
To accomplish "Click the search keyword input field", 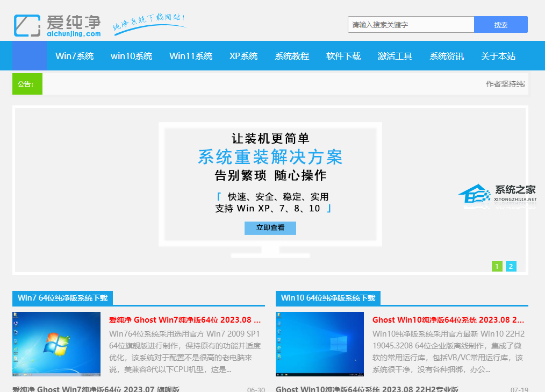I will coord(411,25).
